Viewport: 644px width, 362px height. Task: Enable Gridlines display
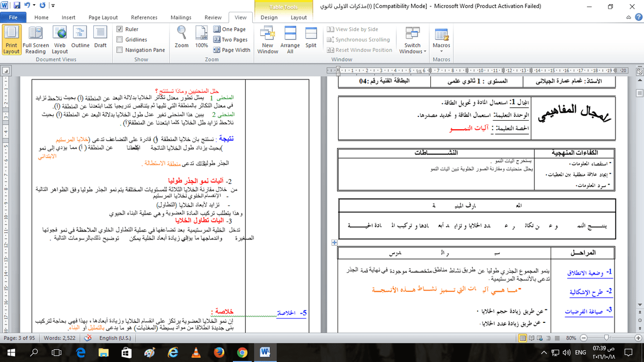(x=119, y=39)
